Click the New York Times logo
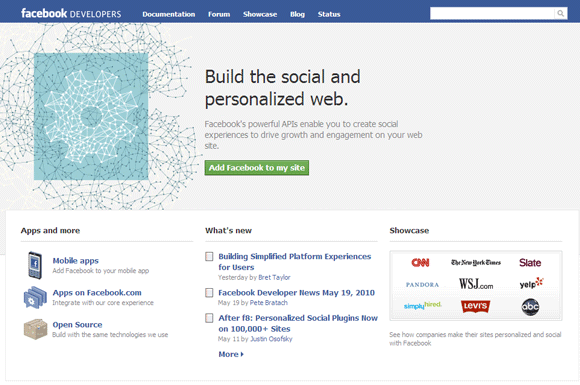The image size is (580, 385). (x=476, y=263)
